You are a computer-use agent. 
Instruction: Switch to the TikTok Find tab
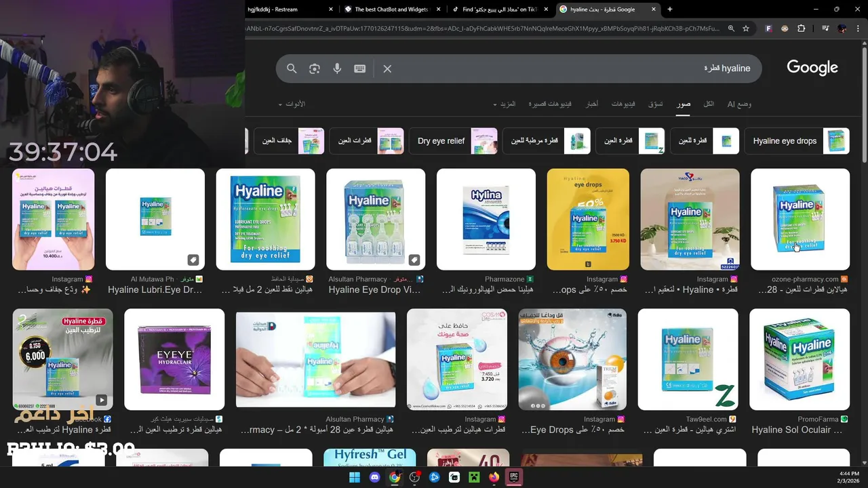pyautogui.click(x=500, y=9)
